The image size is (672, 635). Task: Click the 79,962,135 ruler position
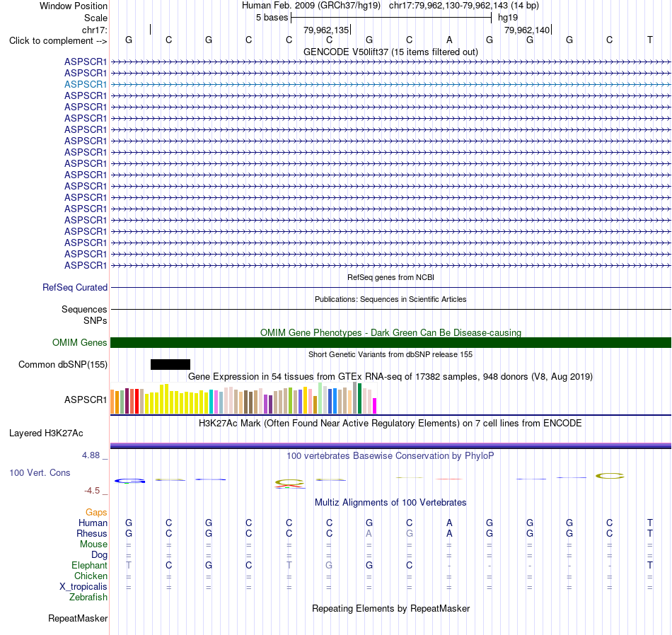pyautogui.click(x=326, y=30)
